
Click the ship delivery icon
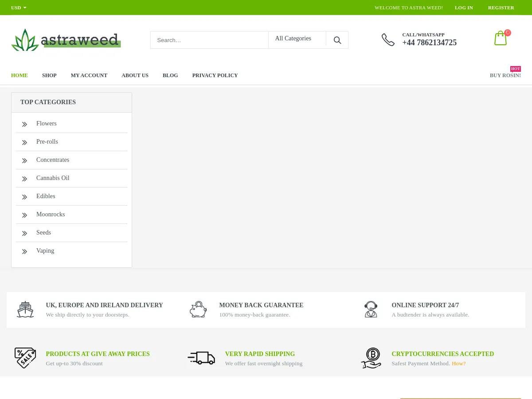coord(25,309)
